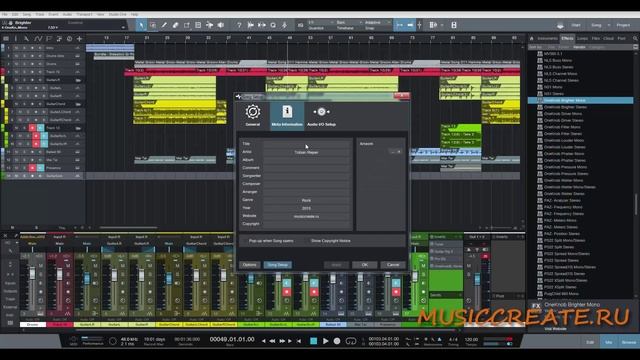640x360 pixels.
Task: Click the Artist field 'Tobias Weper'
Action: (x=307, y=152)
